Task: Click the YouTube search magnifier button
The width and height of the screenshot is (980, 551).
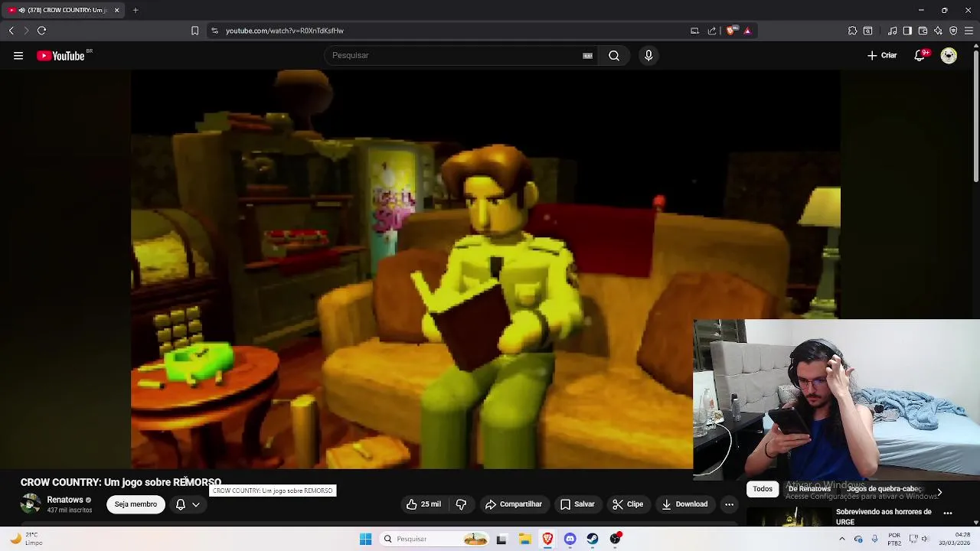Action: click(614, 55)
